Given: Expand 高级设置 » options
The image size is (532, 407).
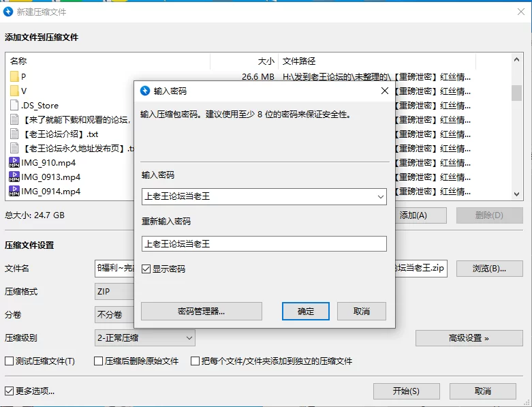Looking at the screenshot, I should (469, 338).
